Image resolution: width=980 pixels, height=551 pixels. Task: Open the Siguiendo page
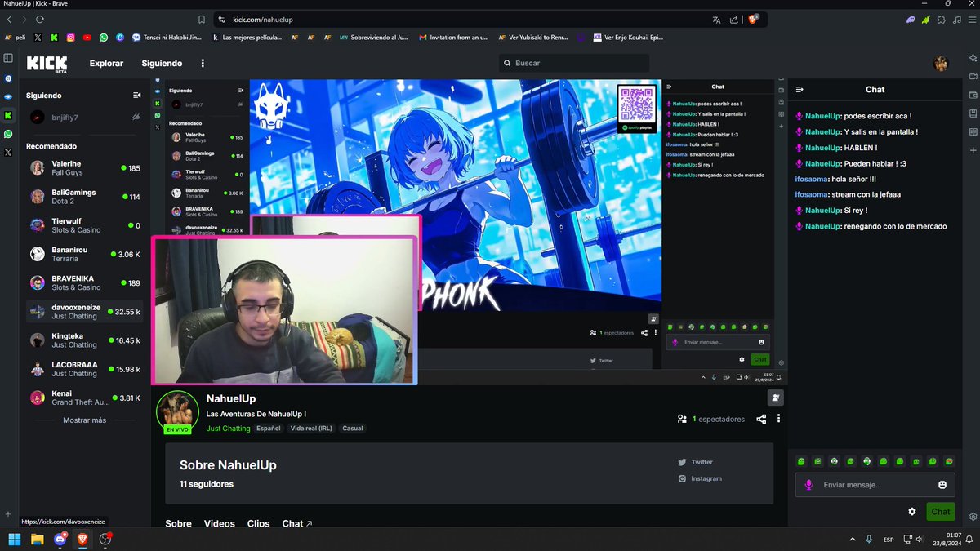(162, 63)
